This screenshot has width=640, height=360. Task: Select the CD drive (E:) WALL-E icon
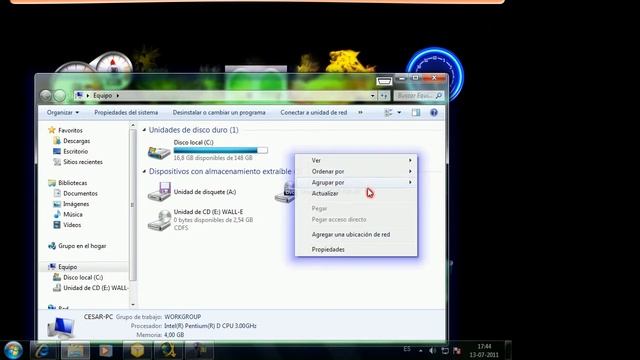159,220
